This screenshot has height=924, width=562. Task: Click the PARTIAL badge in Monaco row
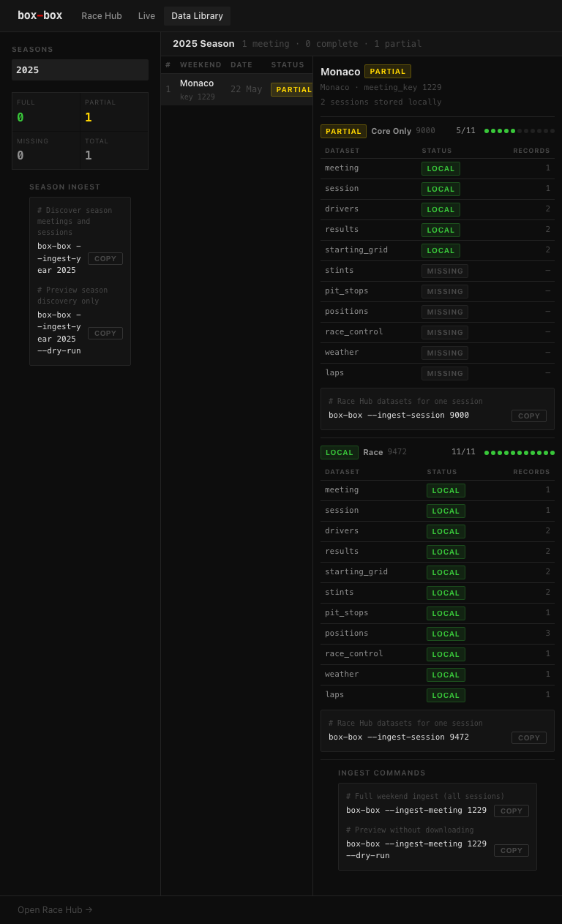click(292, 89)
